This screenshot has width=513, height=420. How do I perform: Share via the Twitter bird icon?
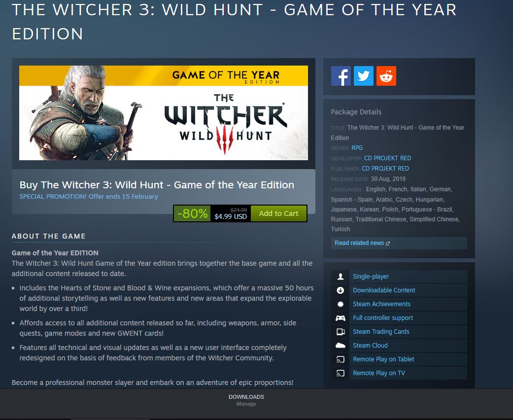[x=364, y=76]
